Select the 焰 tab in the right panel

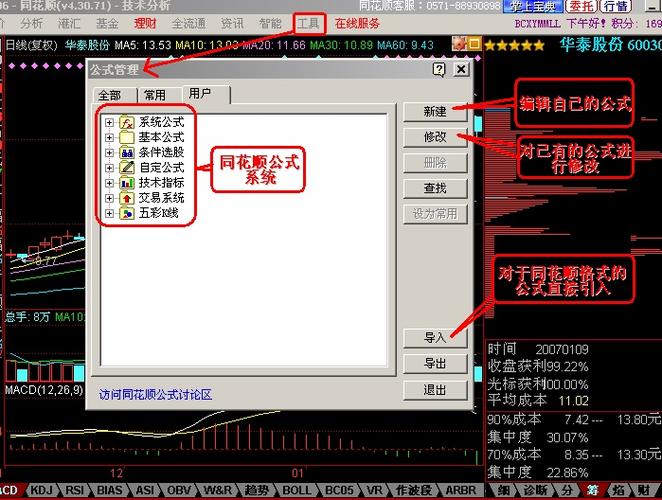pyautogui.click(x=619, y=490)
